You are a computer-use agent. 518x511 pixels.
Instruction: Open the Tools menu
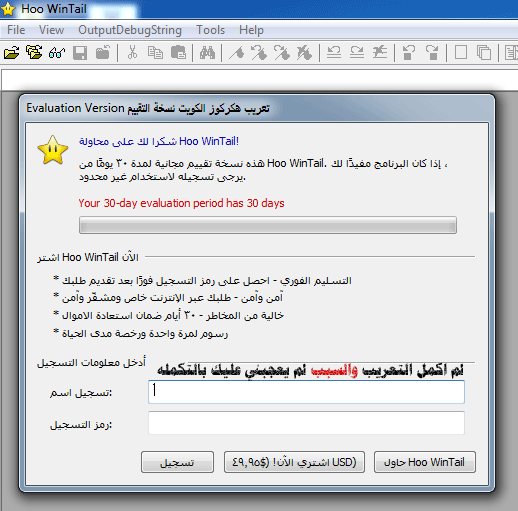(x=210, y=30)
